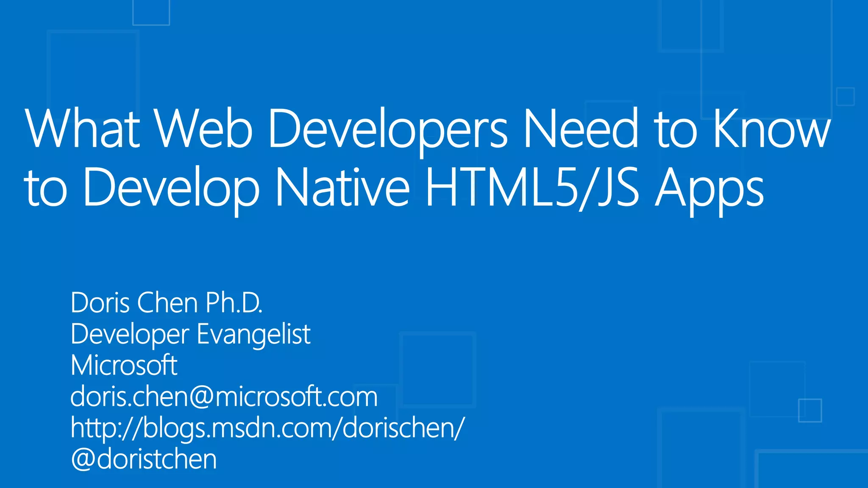Click the small outlined square at top left
Image resolution: width=868 pixels, height=488 pixels.
(151, 12)
